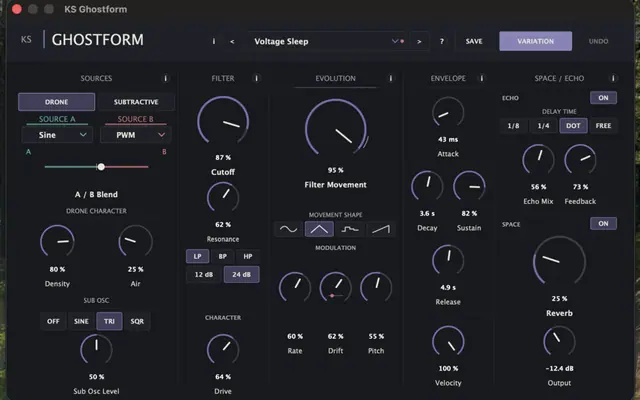Select BP filter type

tap(222, 256)
